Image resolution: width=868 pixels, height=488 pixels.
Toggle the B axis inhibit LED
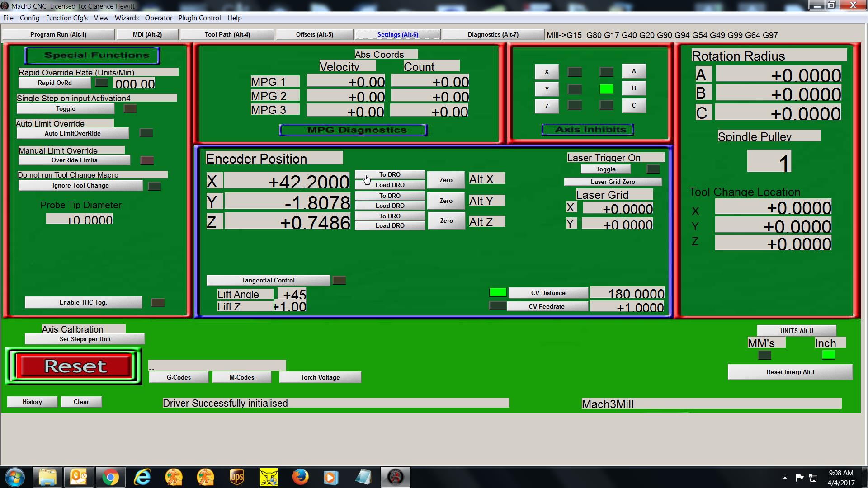click(x=606, y=89)
